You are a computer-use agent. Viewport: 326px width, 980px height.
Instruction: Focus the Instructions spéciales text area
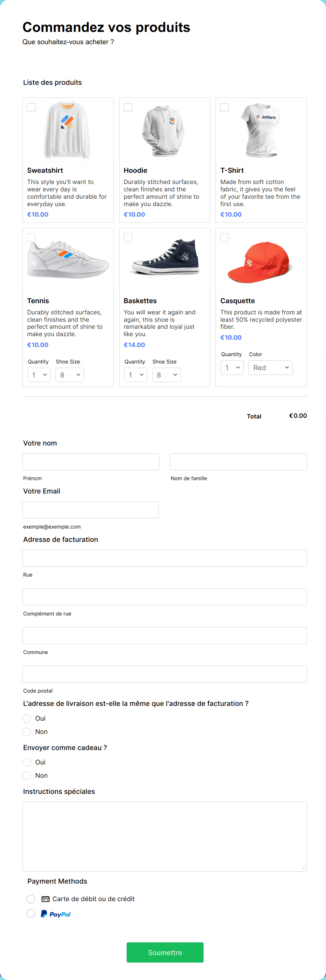click(x=164, y=836)
